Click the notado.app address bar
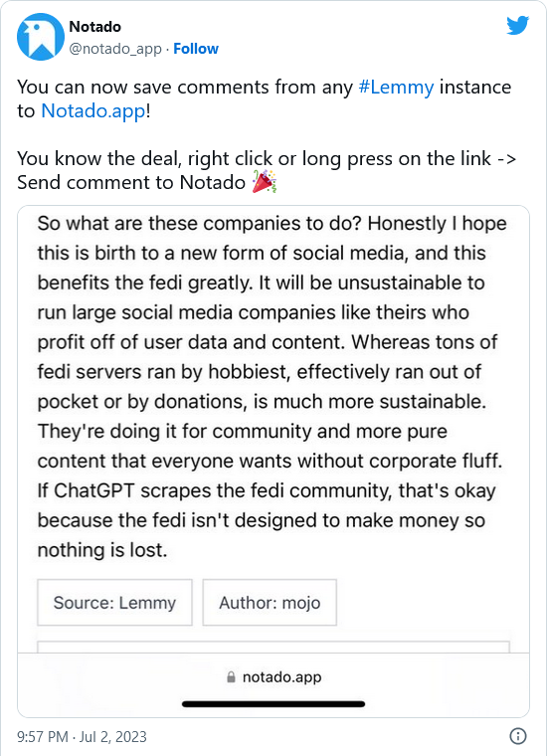Image resolution: width=547 pixels, height=756 pixels. point(273,677)
